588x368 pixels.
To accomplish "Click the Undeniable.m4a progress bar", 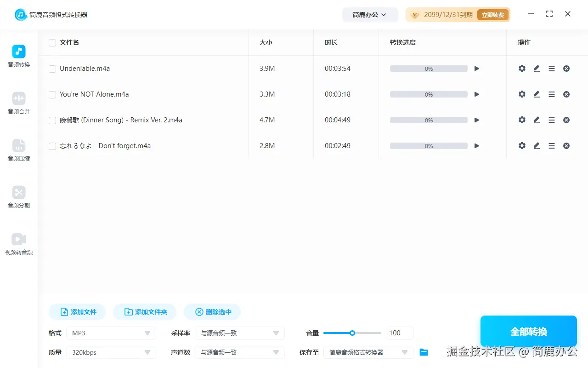I will coord(429,69).
